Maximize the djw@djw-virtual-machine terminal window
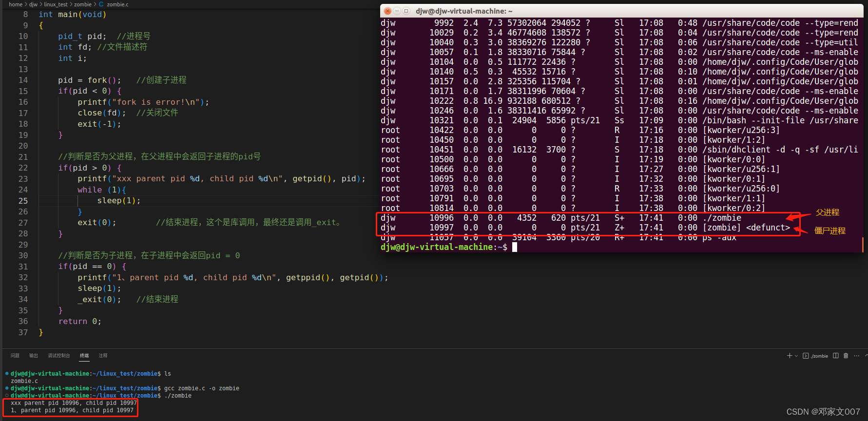 (x=406, y=11)
